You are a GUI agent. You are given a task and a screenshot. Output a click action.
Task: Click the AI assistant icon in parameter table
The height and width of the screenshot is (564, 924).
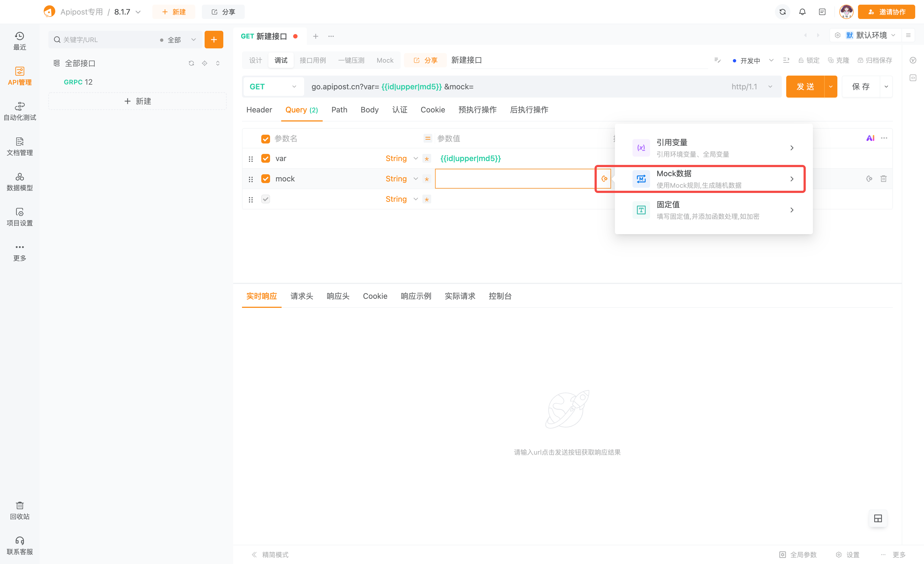coord(870,138)
